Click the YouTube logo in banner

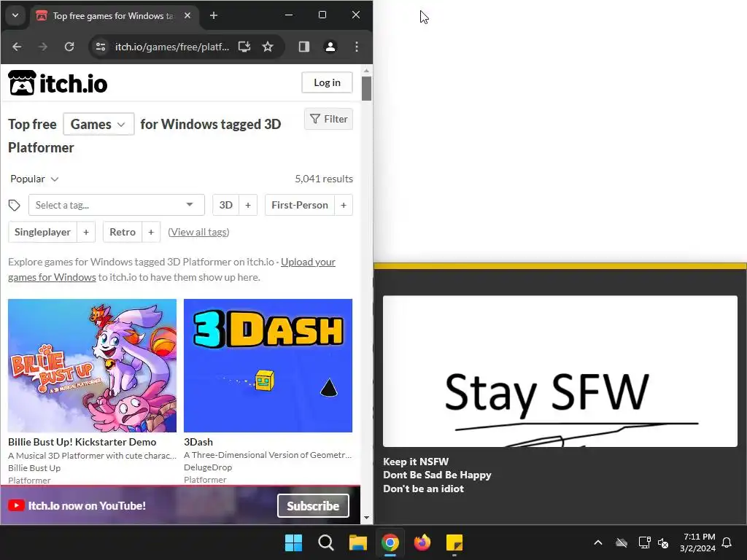point(16,506)
